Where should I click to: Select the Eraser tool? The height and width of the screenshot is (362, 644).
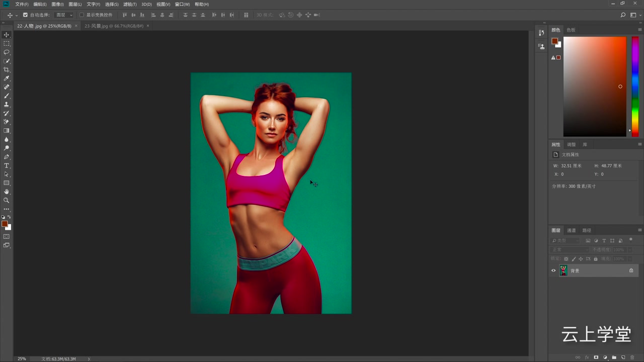[7, 122]
